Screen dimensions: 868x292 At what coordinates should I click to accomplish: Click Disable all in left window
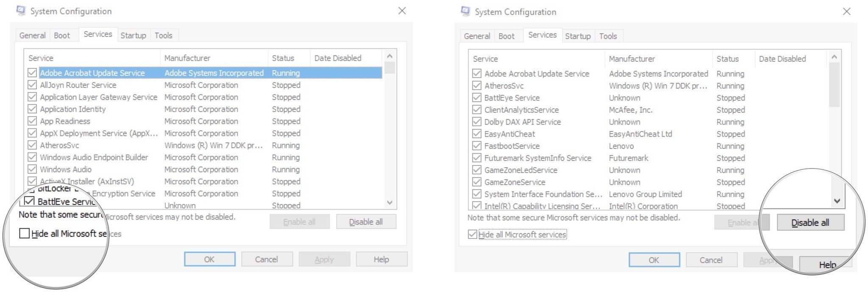point(366,222)
